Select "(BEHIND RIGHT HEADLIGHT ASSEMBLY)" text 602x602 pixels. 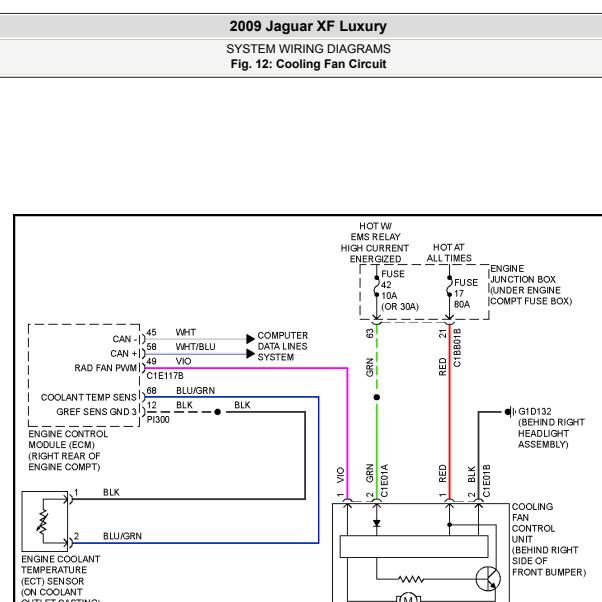click(x=551, y=433)
